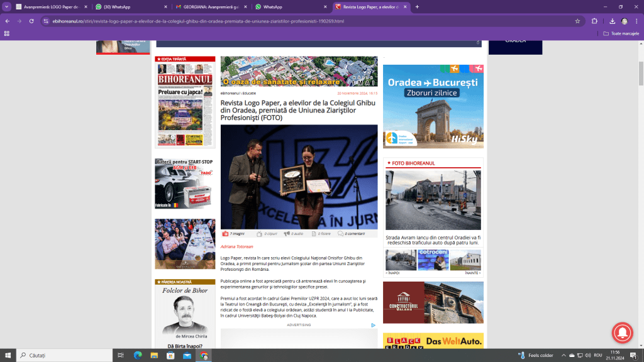Expand the tab search dropdown arrow
The width and height of the screenshot is (644, 362).
click(7, 7)
